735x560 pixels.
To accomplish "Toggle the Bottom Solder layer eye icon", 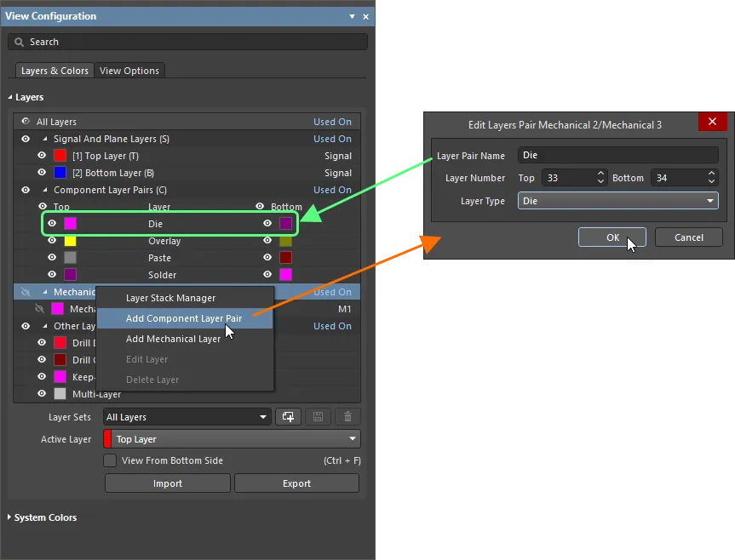I will (268, 275).
